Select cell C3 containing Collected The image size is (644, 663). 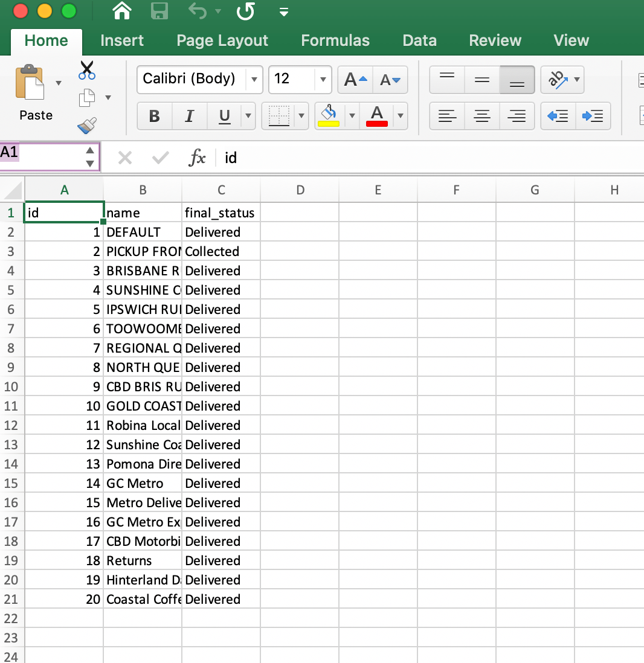(x=221, y=252)
